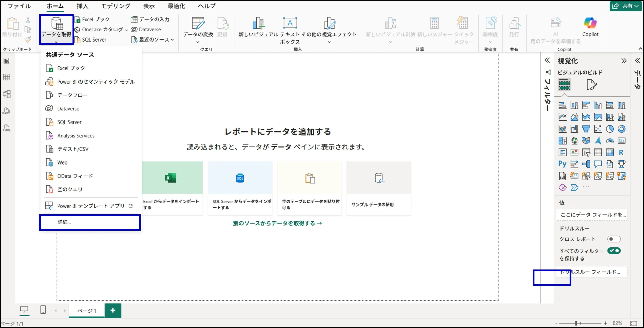The image size is (644, 328).
Task: Select the Python visual icon
Action: 562,164
